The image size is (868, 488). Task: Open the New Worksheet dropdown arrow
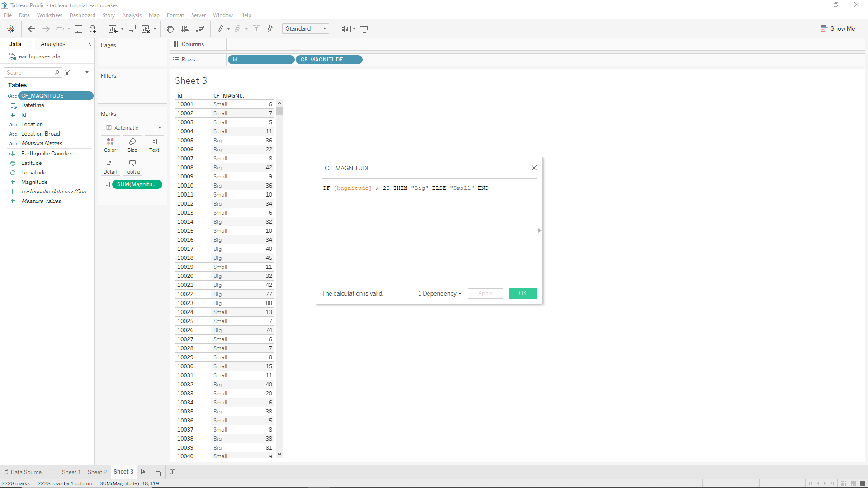(122, 29)
